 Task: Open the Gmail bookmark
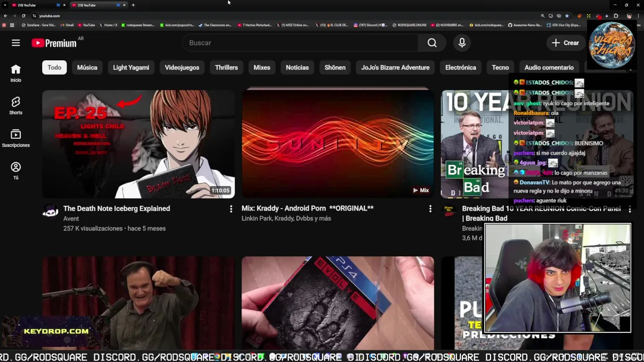[x=67, y=25]
